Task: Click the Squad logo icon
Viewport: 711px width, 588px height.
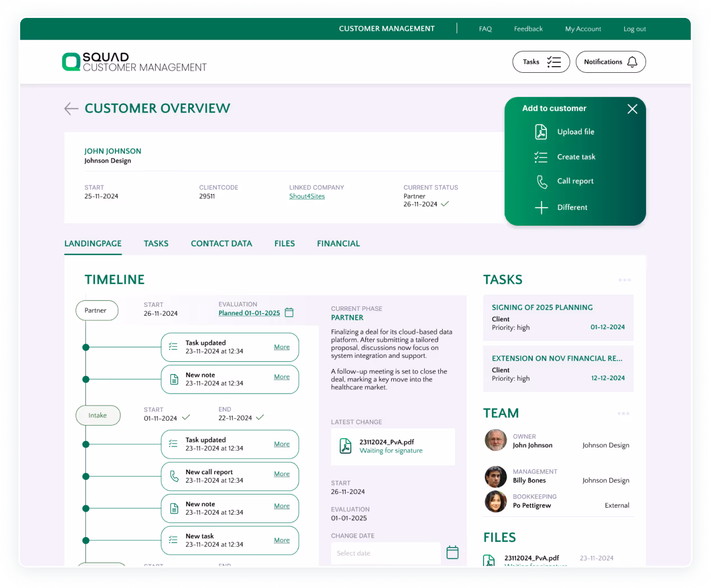Action: 71,62
